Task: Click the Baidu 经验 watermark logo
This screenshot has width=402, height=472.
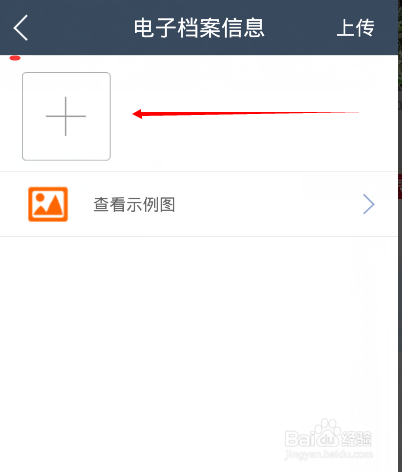Action: (328, 434)
